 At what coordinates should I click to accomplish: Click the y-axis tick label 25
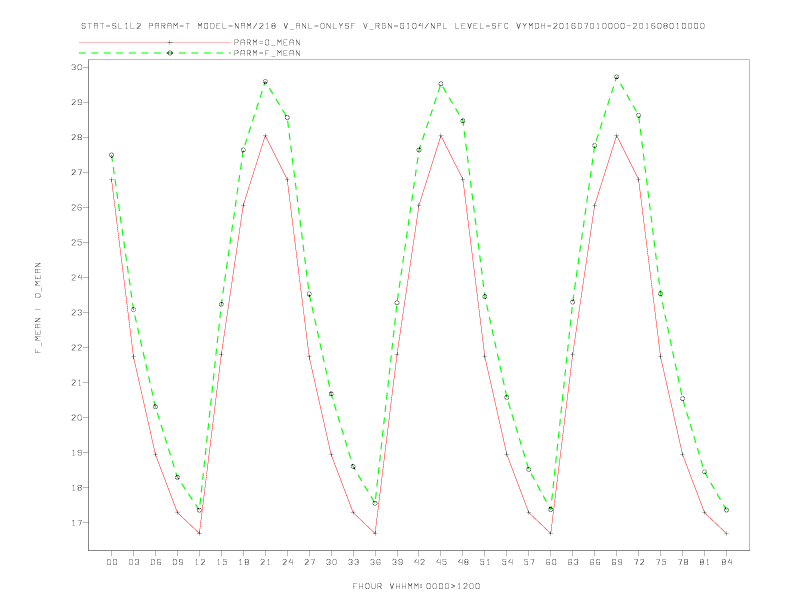76,242
